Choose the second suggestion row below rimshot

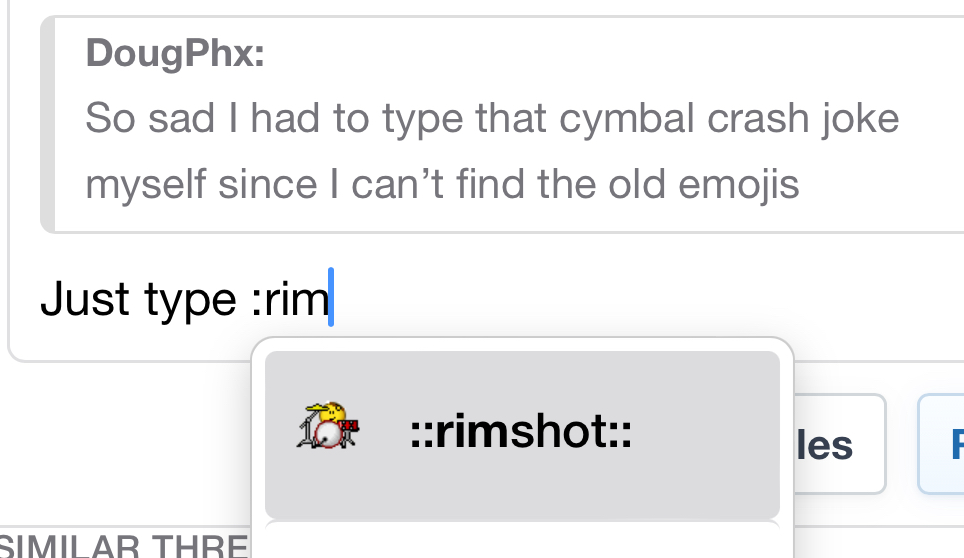pos(521,540)
